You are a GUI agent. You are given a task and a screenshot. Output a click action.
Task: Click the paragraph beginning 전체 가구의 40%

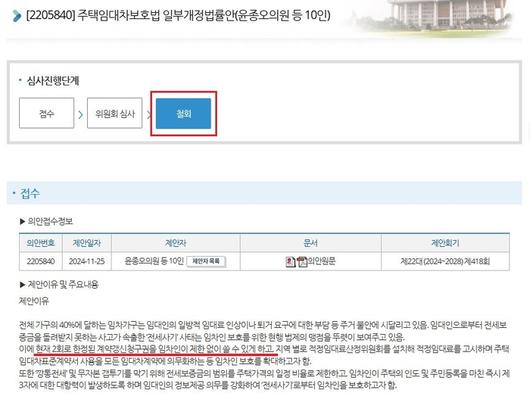point(264,331)
